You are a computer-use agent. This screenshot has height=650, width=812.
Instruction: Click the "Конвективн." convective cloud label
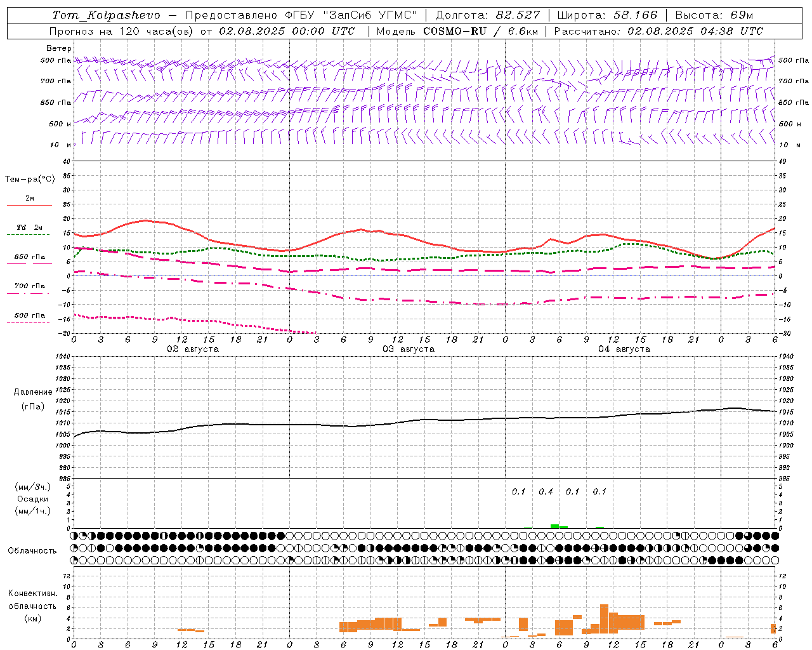(32, 594)
